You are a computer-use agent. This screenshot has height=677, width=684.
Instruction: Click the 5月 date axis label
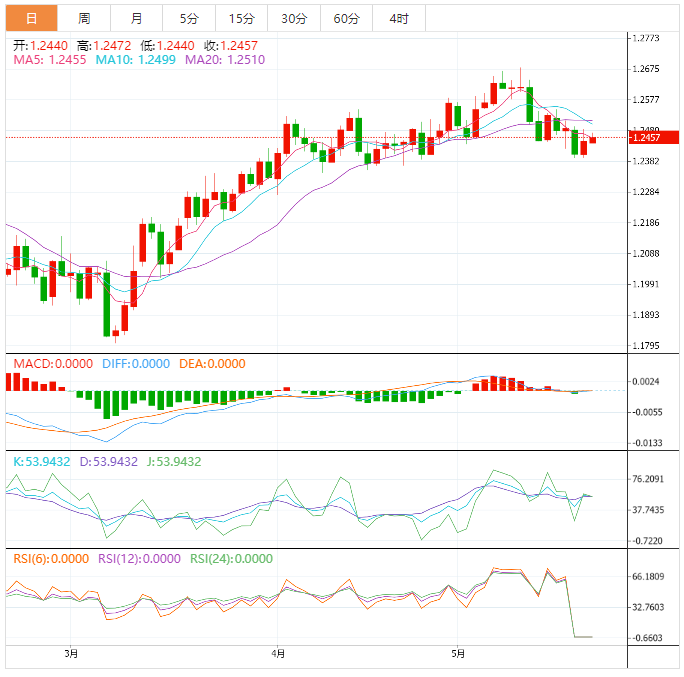click(458, 654)
